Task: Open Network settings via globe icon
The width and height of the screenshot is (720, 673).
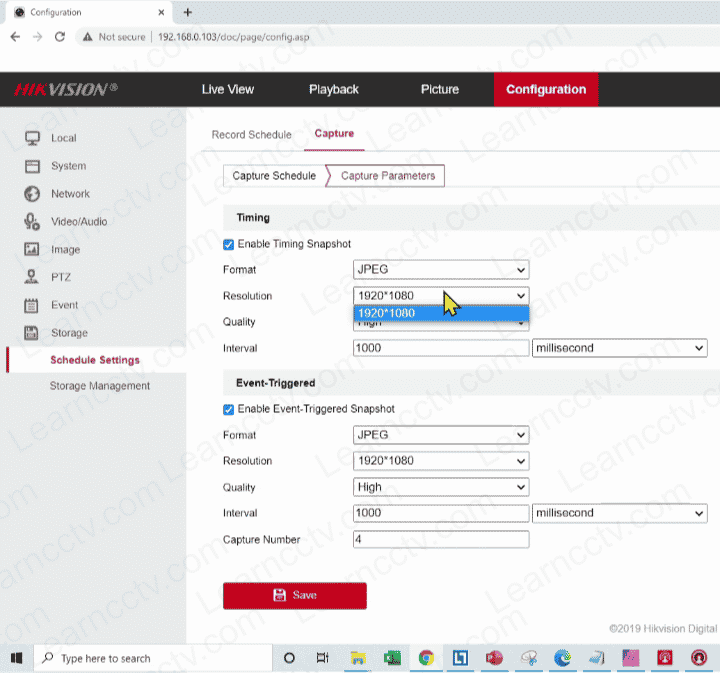Action: tap(32, 194)
